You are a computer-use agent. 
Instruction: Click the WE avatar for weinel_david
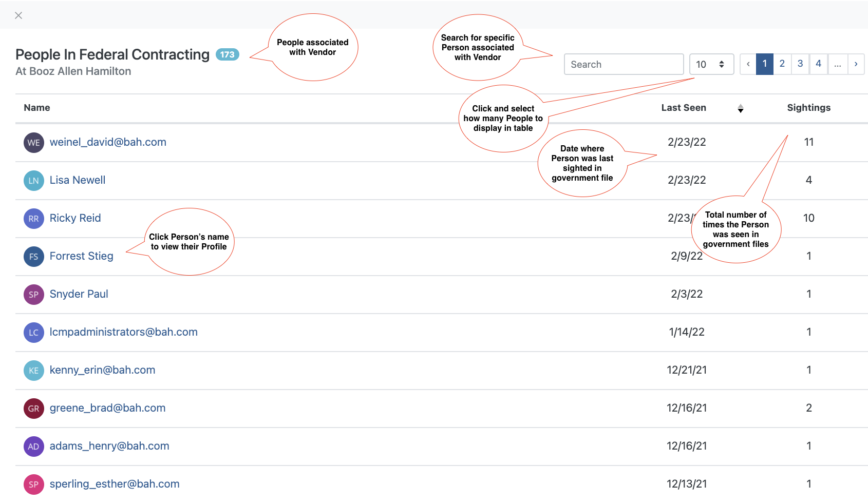(x=34, y=142)
